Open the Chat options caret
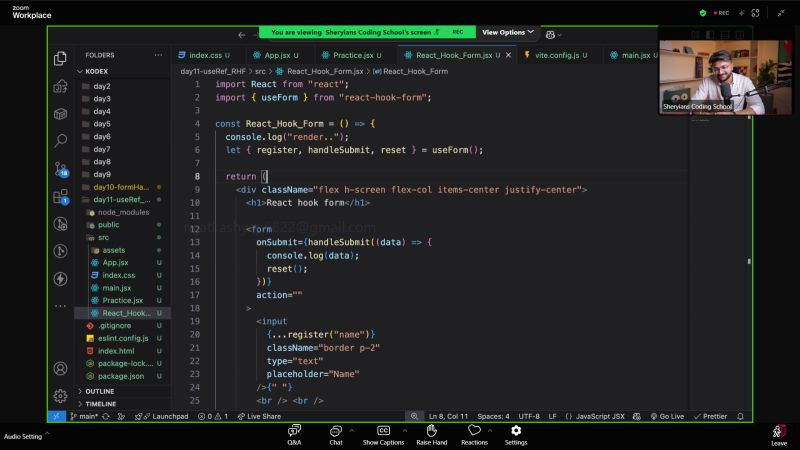The height and width of the screenshot is (450, 800). [x=352, y=431]
